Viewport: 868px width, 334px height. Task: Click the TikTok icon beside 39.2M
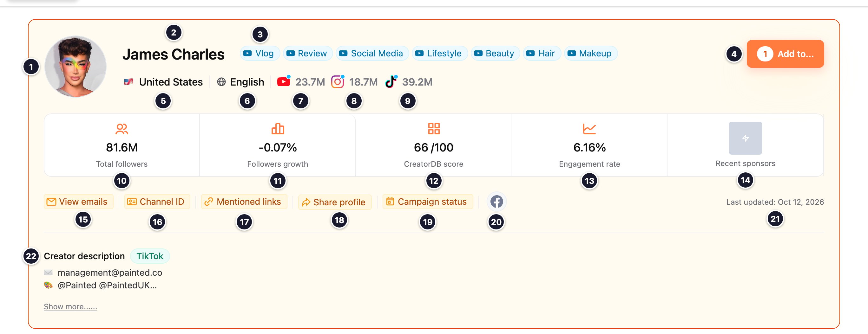coord(391,82)
